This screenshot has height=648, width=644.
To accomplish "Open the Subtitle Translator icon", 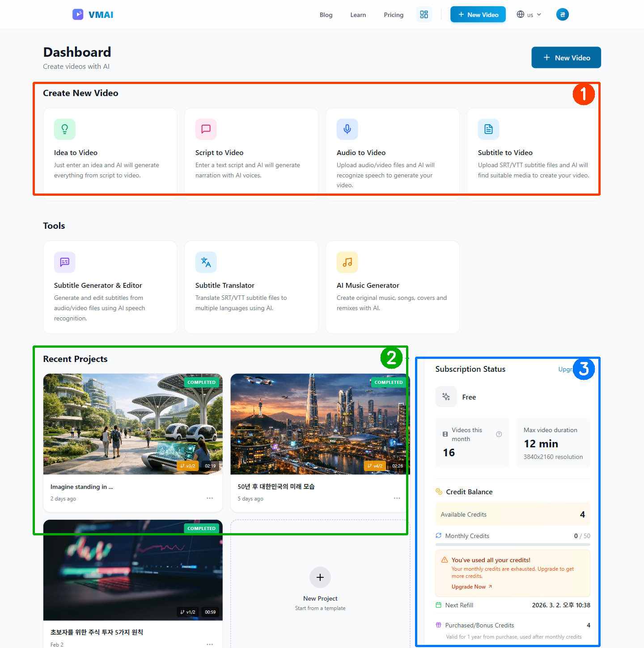I will (206, 262).
